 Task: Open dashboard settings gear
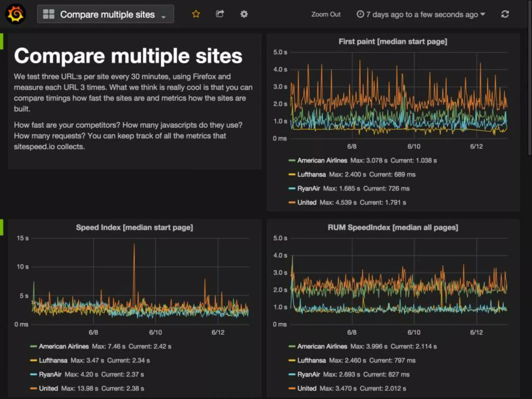tap(244, 14)
